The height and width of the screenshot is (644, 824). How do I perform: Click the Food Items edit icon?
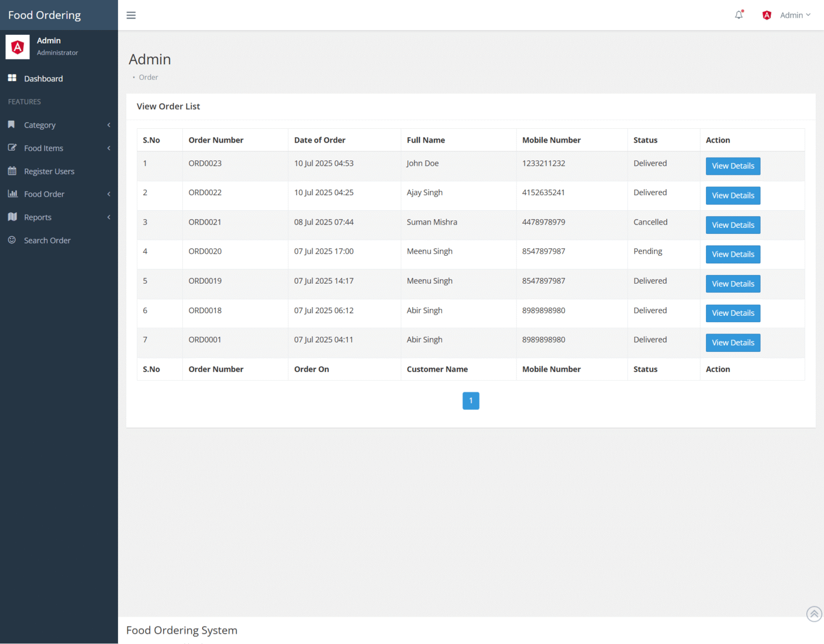click(x=12, y=148)
